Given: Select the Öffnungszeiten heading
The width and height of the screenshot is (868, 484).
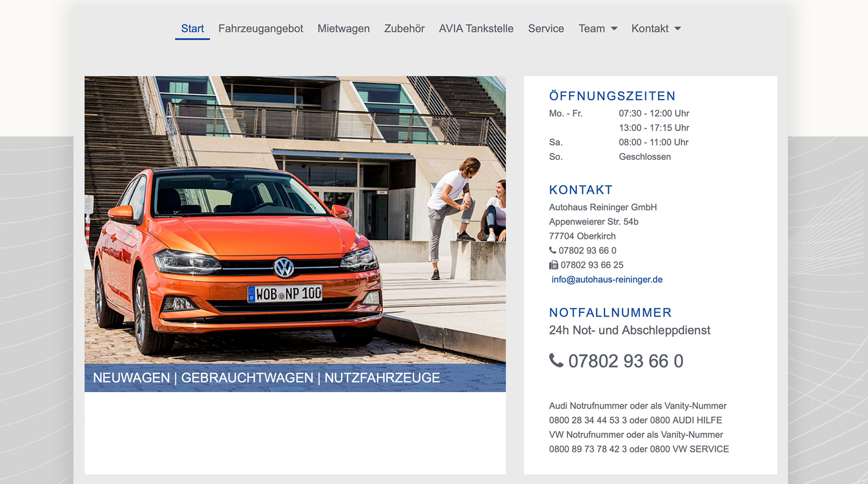Looking at the screenshot, I should [612, 96].
